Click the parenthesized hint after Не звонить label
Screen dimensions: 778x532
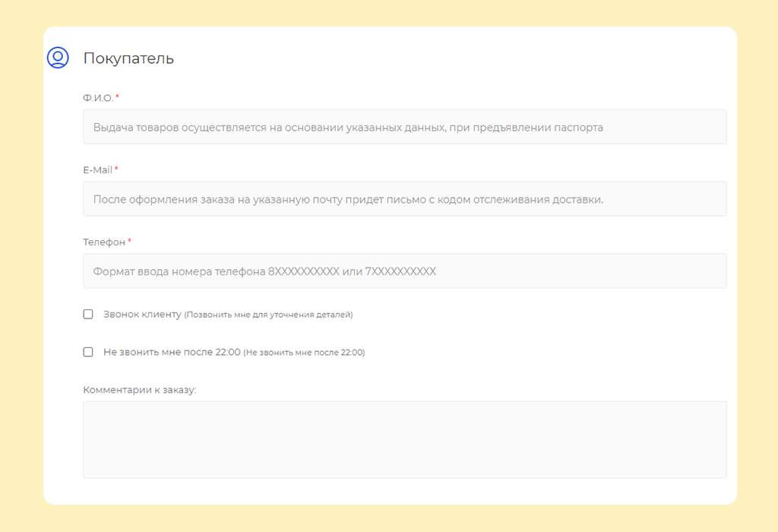304,353
